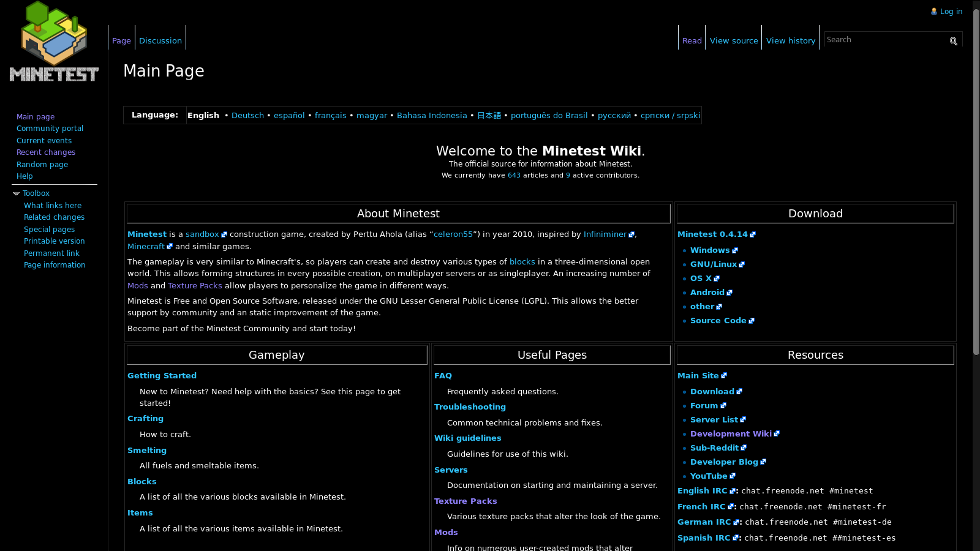The height and width of the screenshot is (551, 980).
Task: Click the external link arrow beside YouTube
Action: (x=733, y=476)
